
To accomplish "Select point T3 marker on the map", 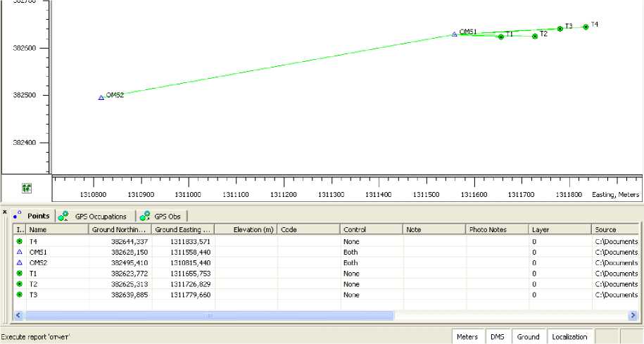I will coord(560,29).
